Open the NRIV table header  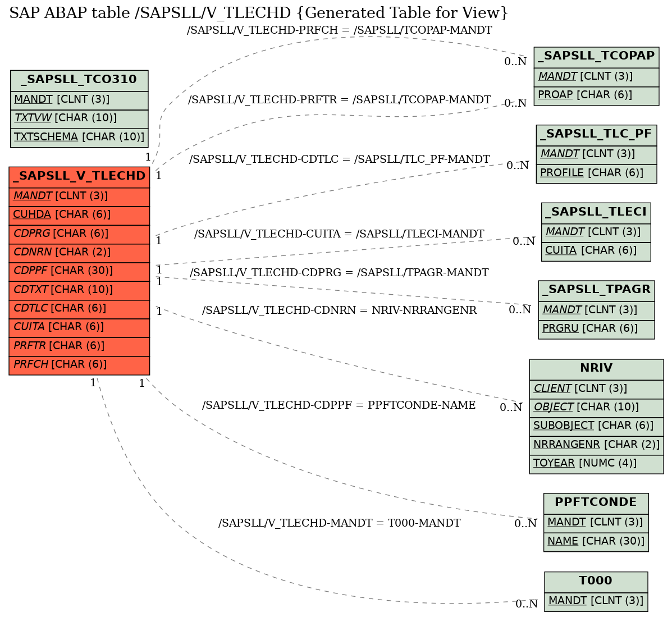click(596, 369)
